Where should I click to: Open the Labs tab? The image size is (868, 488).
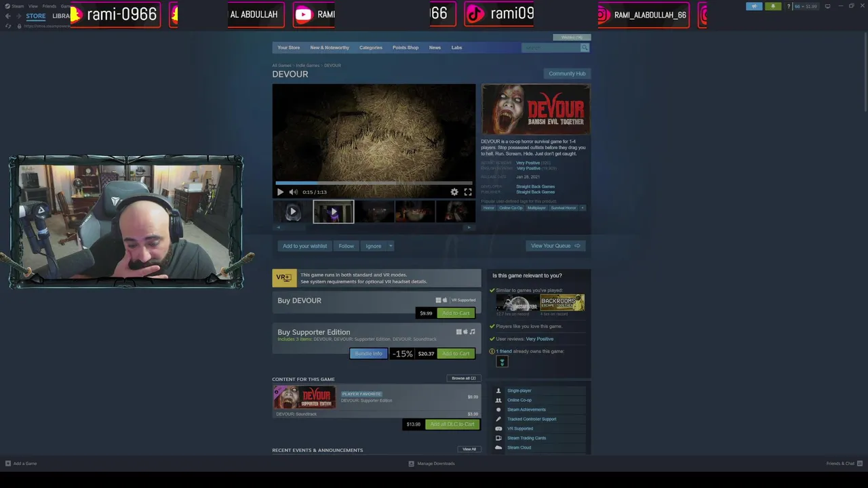coord(456,47)
